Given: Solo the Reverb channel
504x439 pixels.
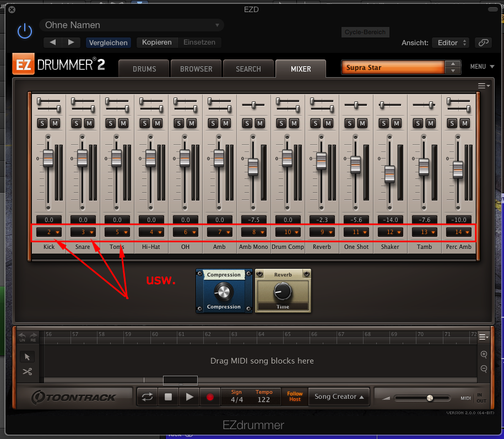Looking at the screenshot, I should 315,123.
